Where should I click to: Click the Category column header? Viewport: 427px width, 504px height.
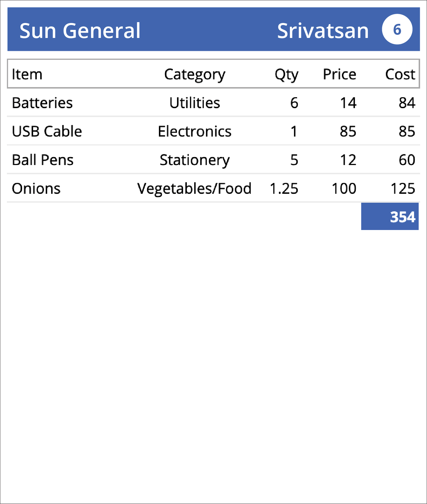coord(195,75)
